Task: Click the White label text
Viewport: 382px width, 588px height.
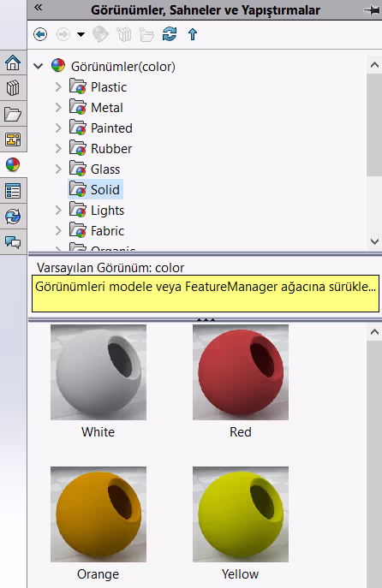Action: point(98,432)
